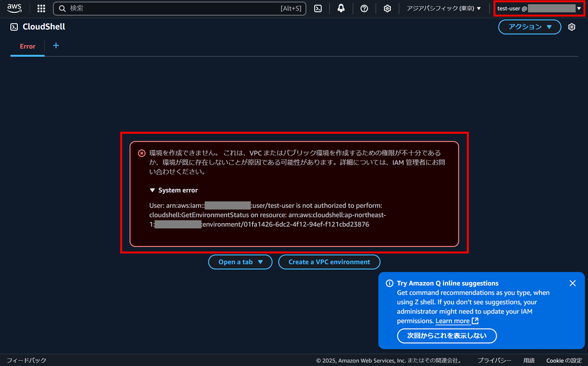Click 'Try Amazon Q inline suggestions' heading
Image resolution: width=588 pixels, height=366 pixels.
pos(448,283)
